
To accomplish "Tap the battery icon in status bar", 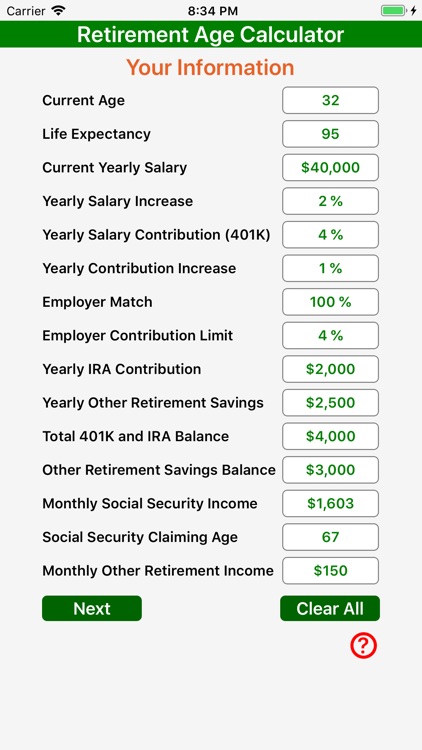I will pos(393,11).
